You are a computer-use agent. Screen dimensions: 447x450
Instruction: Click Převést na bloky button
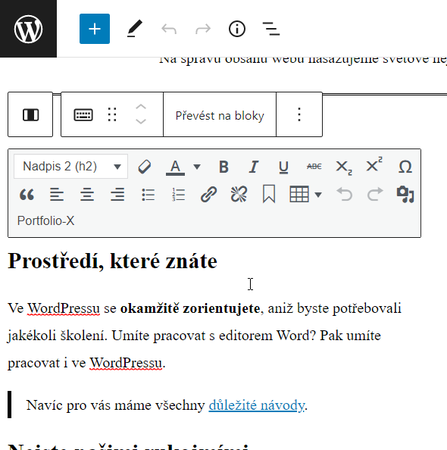(x=220, y=115)
